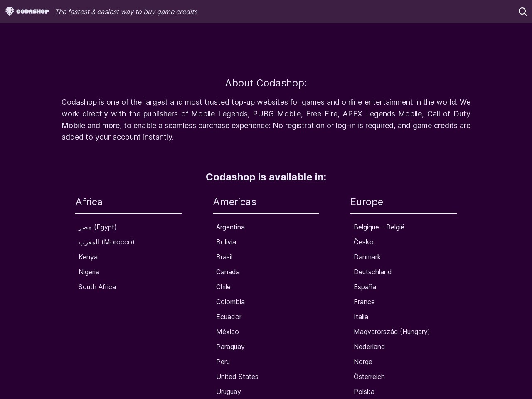Choose Paraguay from the list
Image resolution: width=532 pixels, height=399 pixels.
tap(230, 347)
